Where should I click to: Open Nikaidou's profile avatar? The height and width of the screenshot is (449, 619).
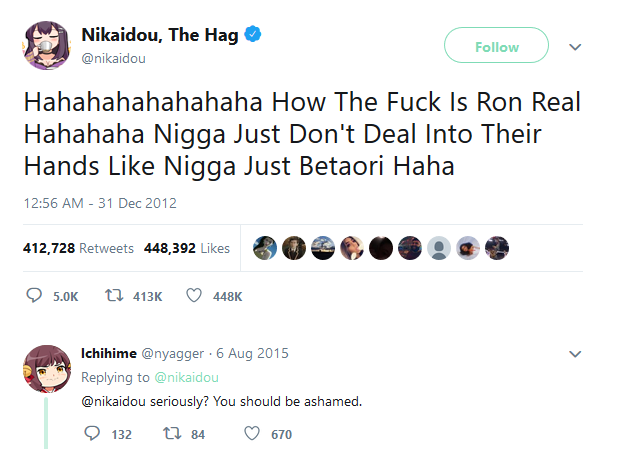(x=45, y=45)
